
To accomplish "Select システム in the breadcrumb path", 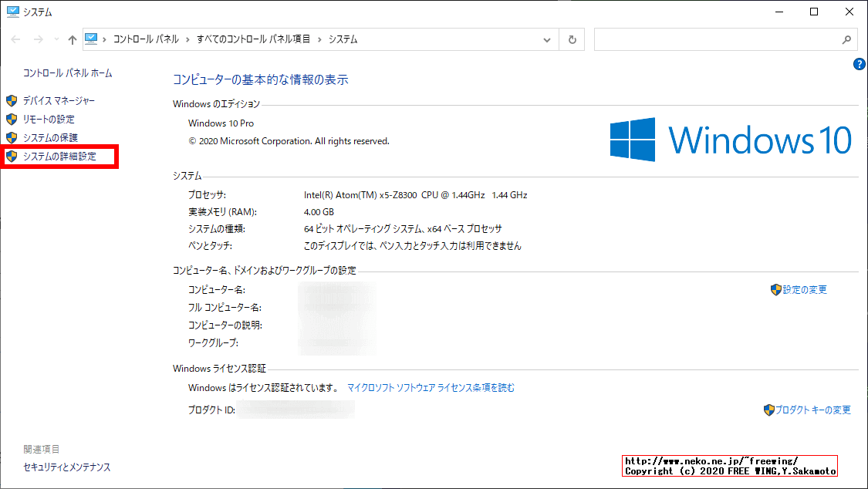I will (x=343, y=39).
